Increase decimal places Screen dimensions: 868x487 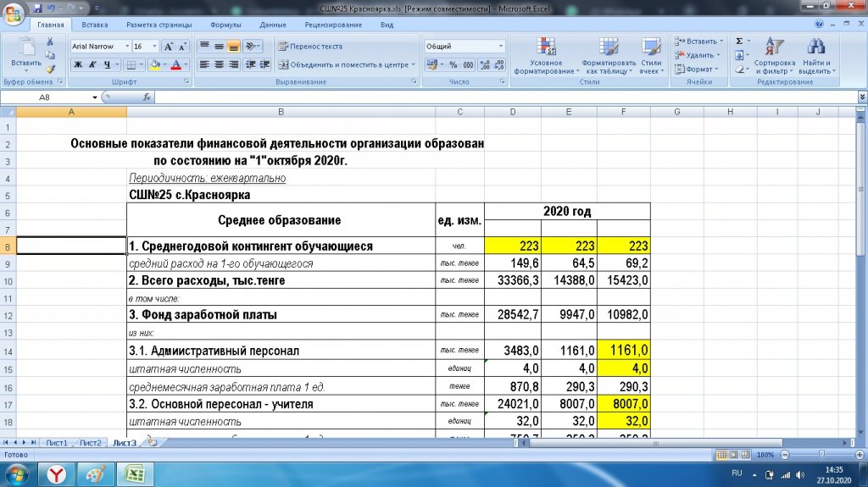[x=485, y=64]
